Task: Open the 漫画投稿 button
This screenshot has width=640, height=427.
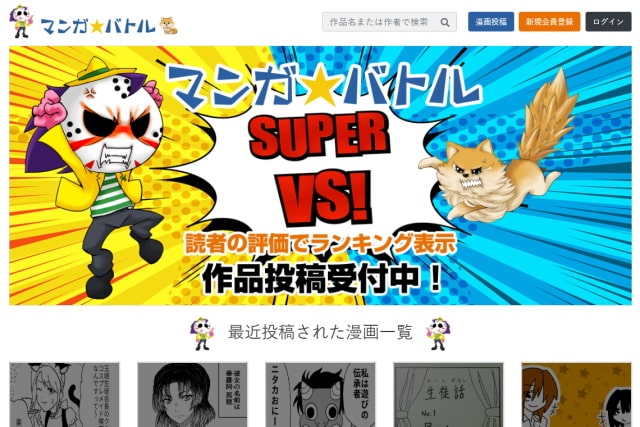Action: [x=491, y=22]
